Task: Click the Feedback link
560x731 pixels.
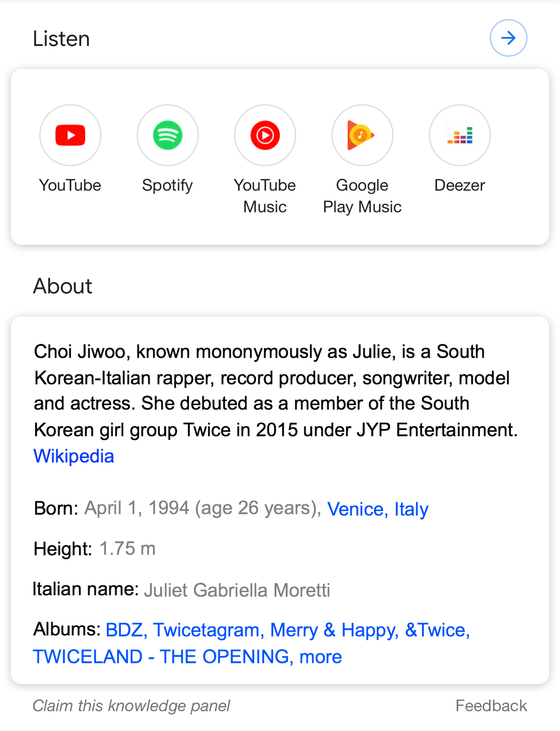Action: click(491, 705)
